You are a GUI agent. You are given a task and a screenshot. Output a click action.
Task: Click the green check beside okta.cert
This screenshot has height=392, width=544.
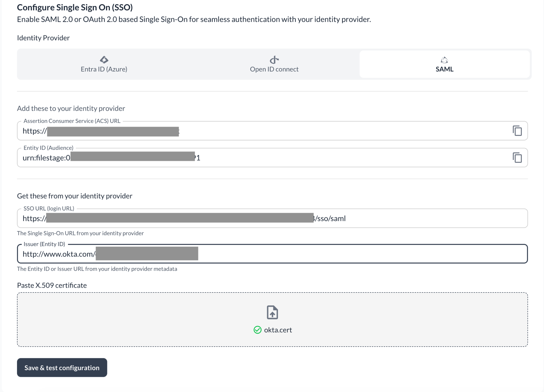(257, 330)
